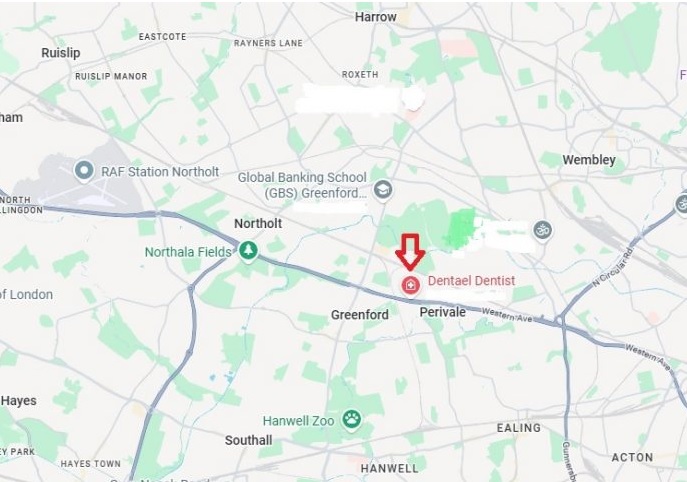Click the red downward arrow marker
The width and height of the screenshot is (687, 482).
pyautogui.click(x=410, y=252)
